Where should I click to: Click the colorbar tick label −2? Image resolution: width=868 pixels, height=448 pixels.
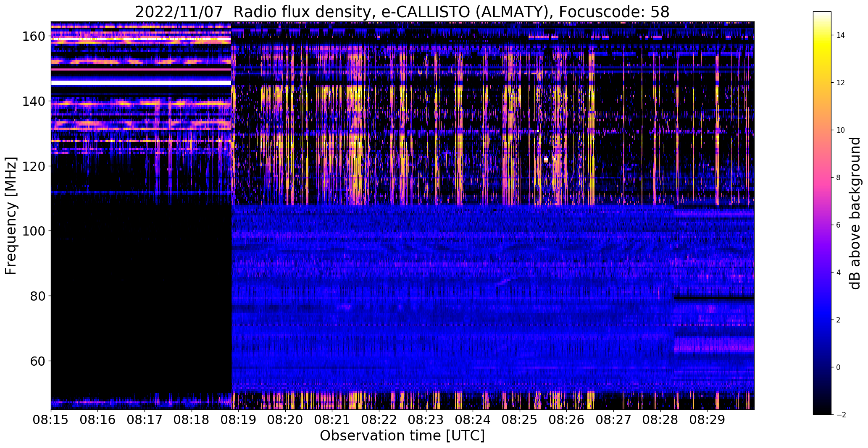tap(841, 415)
